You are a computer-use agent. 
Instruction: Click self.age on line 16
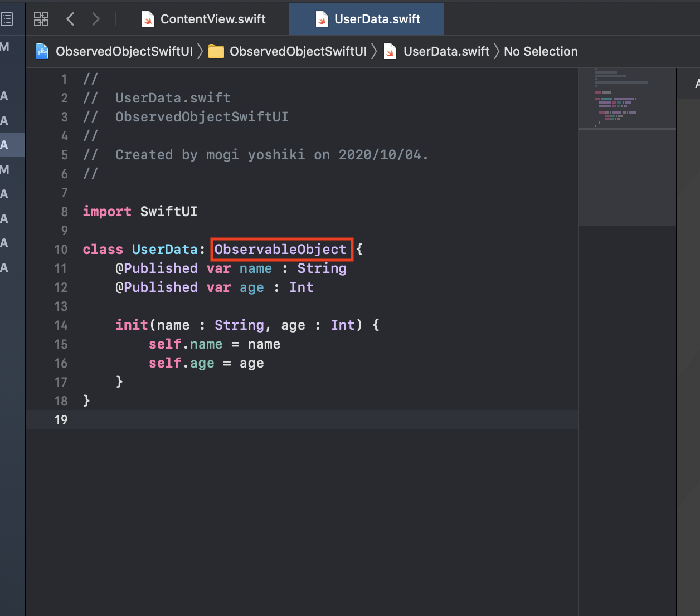point(182,363)
